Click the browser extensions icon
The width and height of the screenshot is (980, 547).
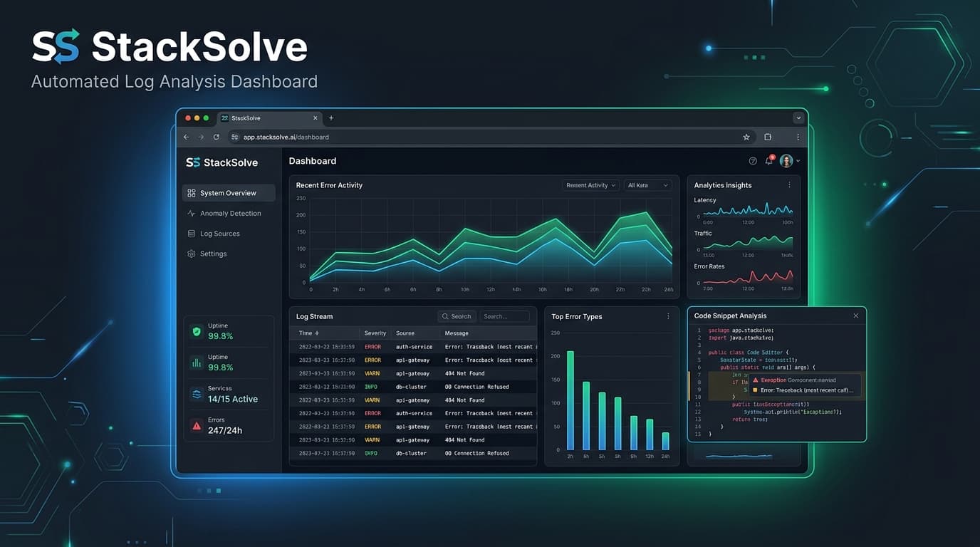768,137
